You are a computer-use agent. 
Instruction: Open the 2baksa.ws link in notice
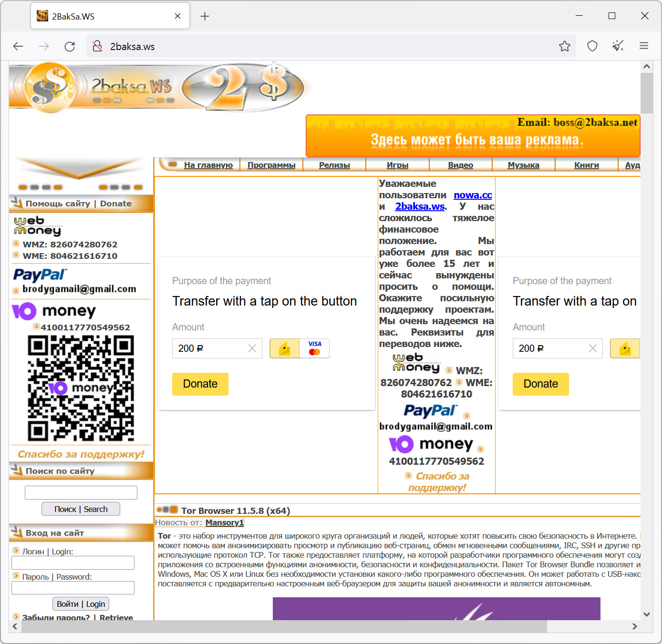420,206
